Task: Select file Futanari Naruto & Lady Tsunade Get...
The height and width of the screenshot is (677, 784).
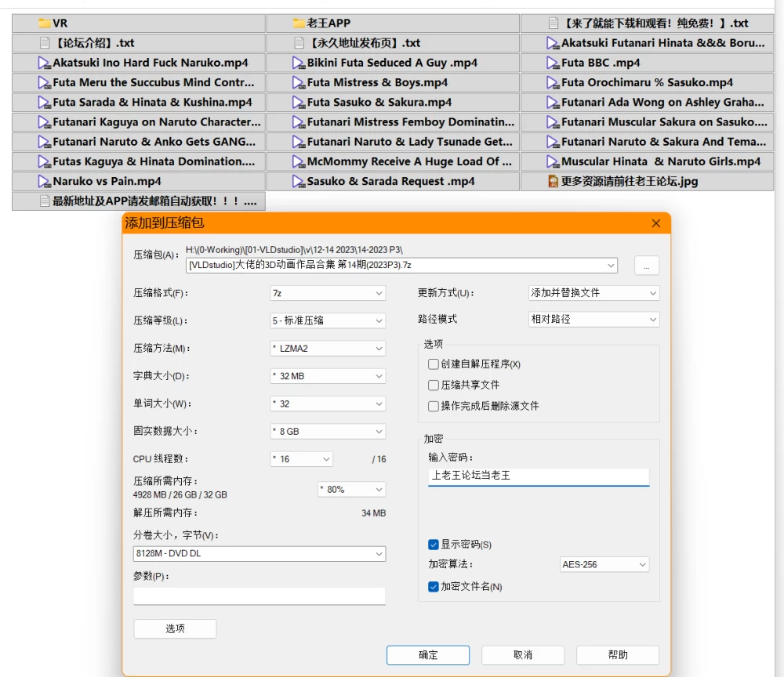Action: pyautogui.click(x=393, y=142)
